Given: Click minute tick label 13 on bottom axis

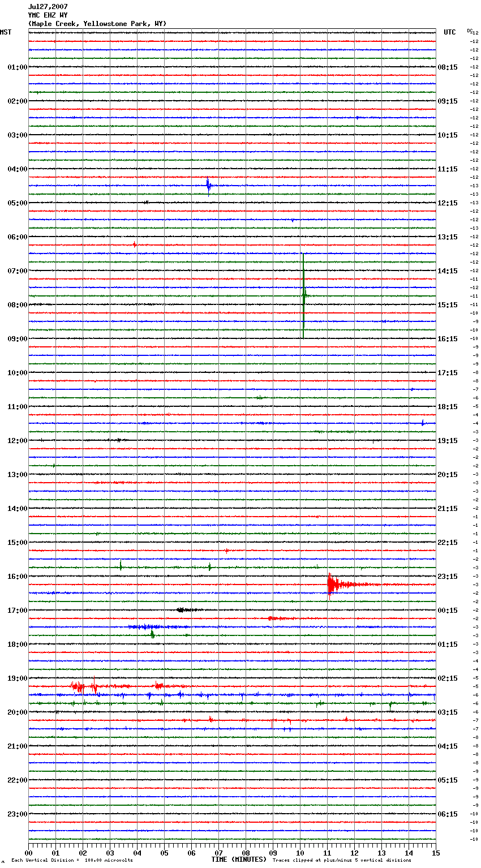Looking at the screenshot, I should tap(381, 853).
